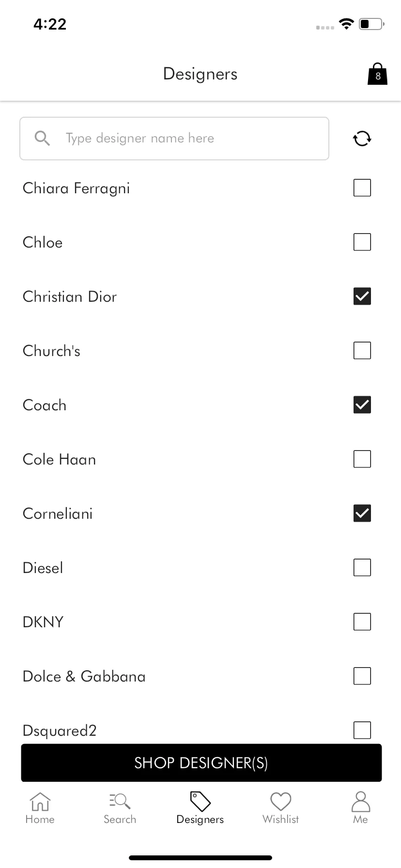Tap the DKNY designer name
Screen dimensions: 401x868
pos(43,622)
